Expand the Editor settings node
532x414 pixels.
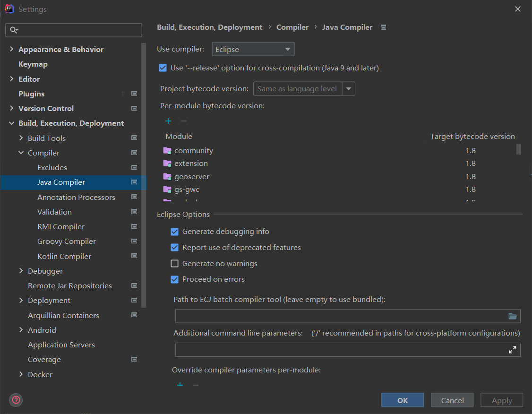tap(11, 79)
